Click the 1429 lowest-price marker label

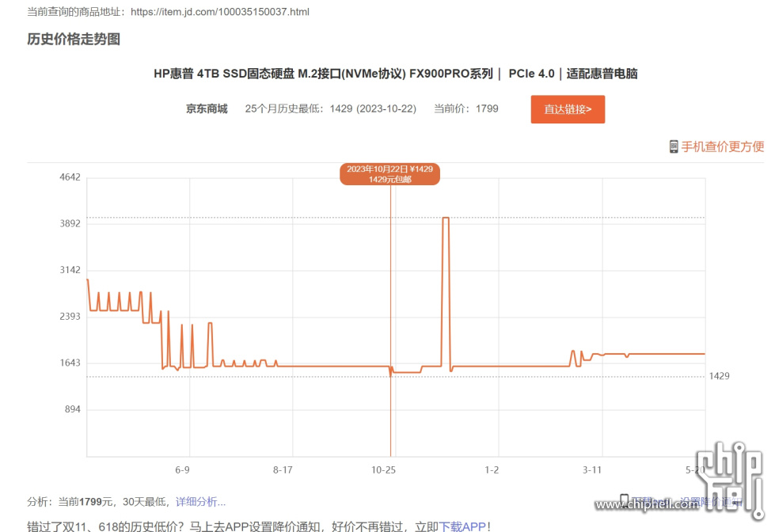(x=719, y=376)
